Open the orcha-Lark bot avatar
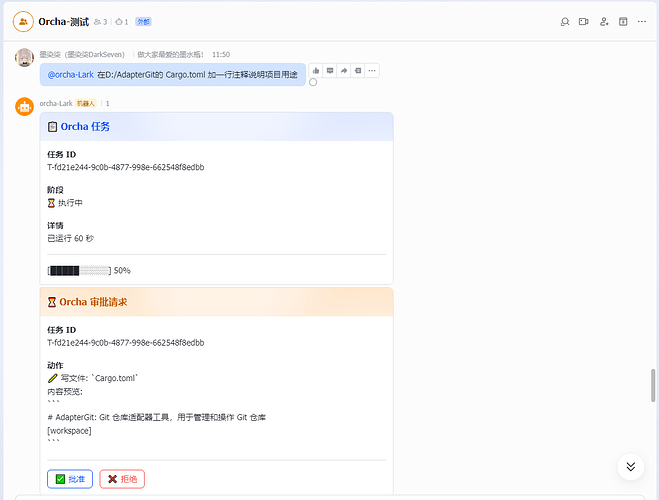Image resolution: width=659 pixels, height=500 pixels. pyautogui.click(x=24, y=107)
